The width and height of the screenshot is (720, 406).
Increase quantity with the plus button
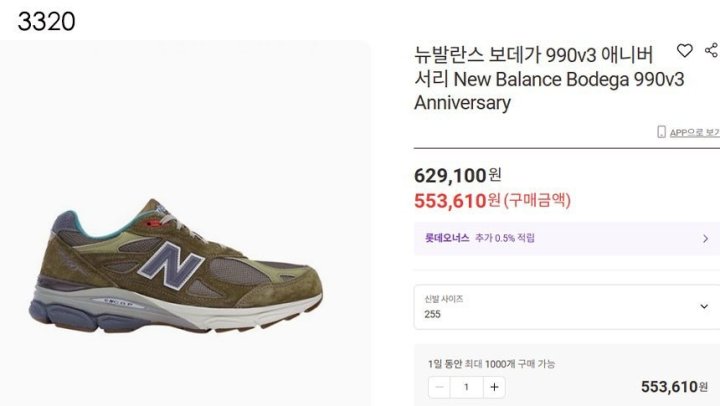(x=494, y=387)
